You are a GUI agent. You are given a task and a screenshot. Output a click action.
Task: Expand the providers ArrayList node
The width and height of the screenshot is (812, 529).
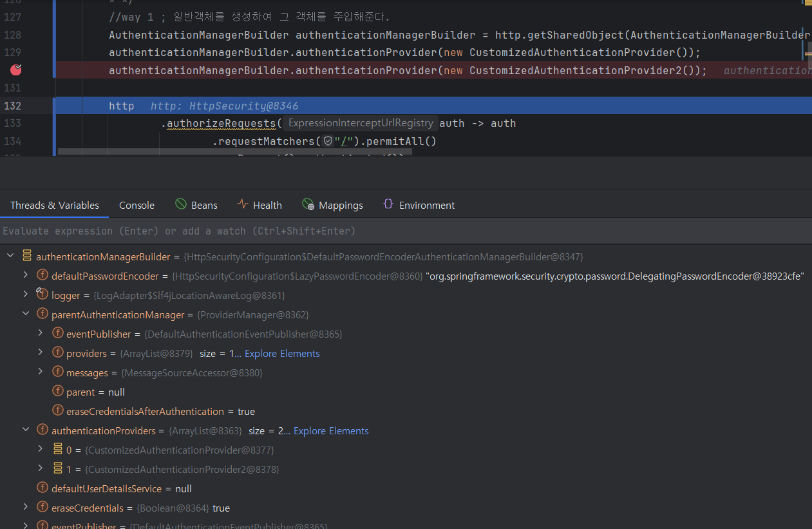tap(40, 352)
